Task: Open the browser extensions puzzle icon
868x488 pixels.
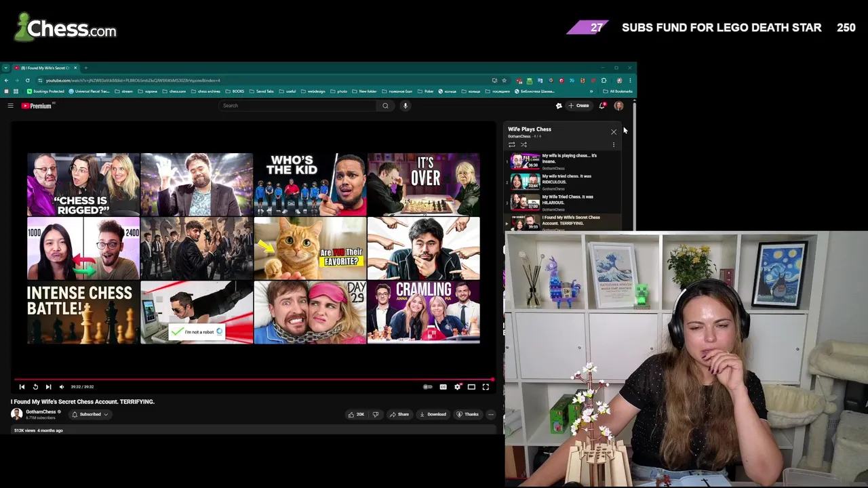Action: pos(604,81)
